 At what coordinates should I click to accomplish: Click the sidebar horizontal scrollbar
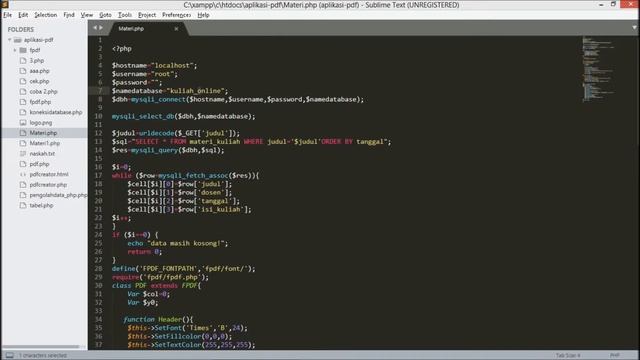click(41, 347)
